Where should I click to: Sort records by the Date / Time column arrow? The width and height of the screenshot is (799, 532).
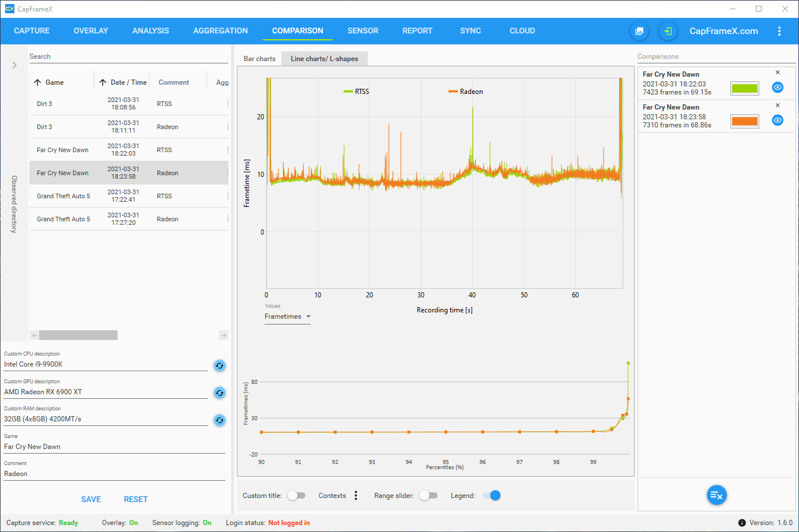(103, 82)
